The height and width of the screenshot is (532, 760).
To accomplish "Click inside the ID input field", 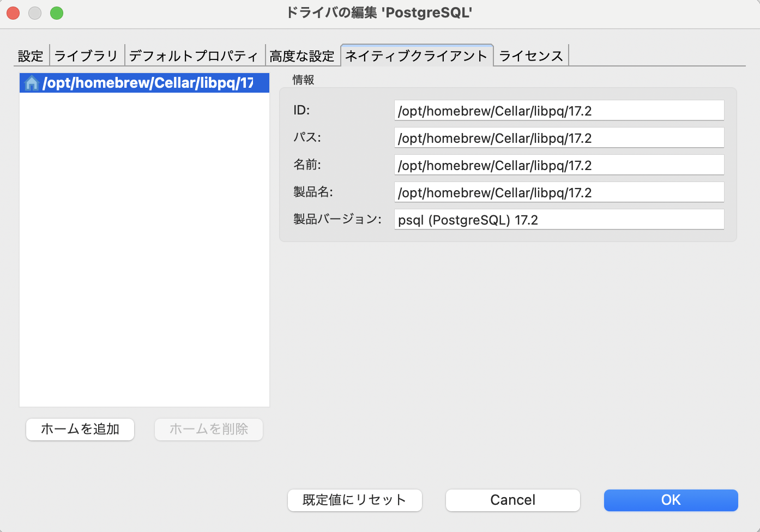I will 559,110.
